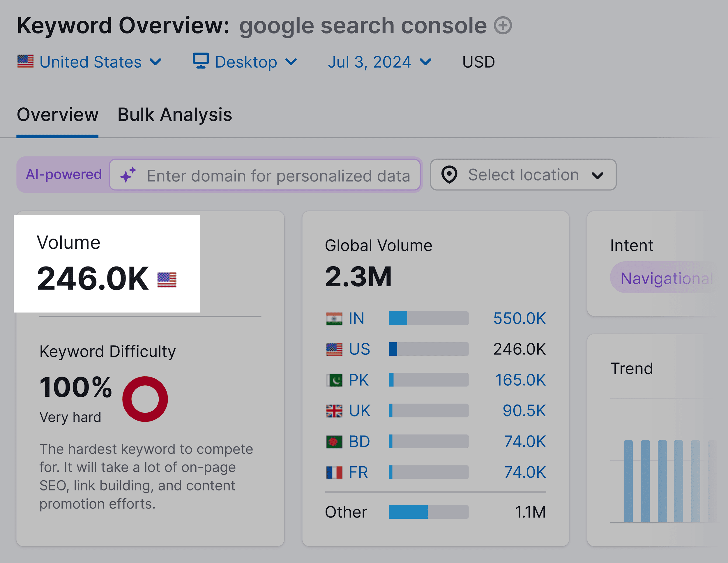
Task: Click the 165.0K volume value
Action: (x=520, y=380)
